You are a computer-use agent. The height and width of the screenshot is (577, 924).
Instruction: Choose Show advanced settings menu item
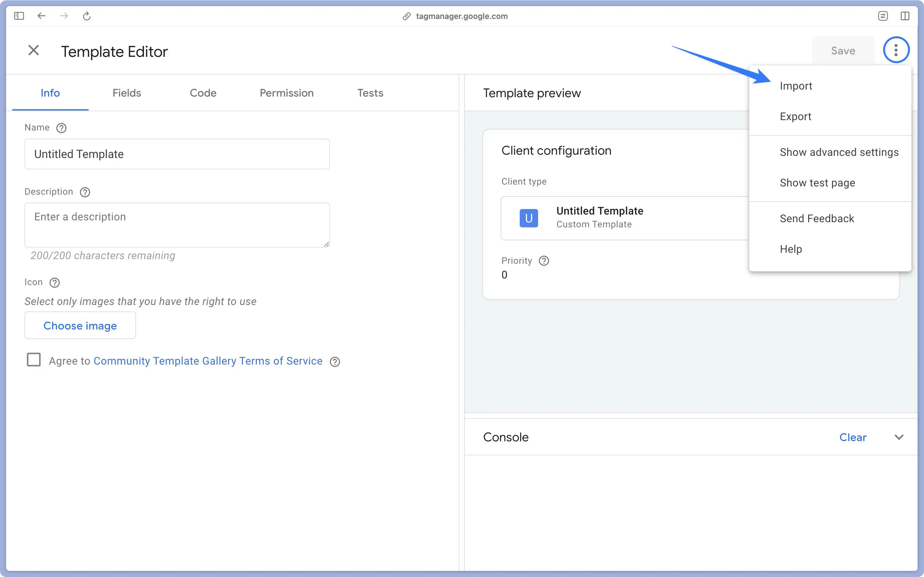coord(830,152)
